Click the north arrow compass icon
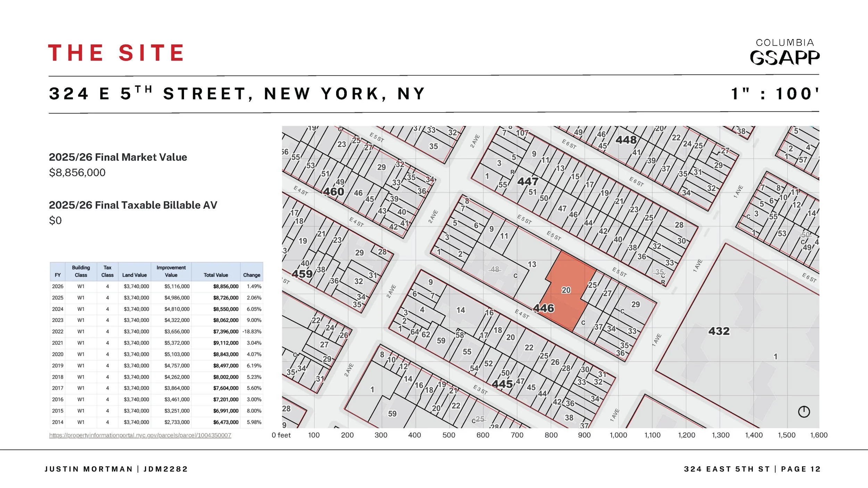The height and width of the screenshot is (488, 868). tap(804, 412)
